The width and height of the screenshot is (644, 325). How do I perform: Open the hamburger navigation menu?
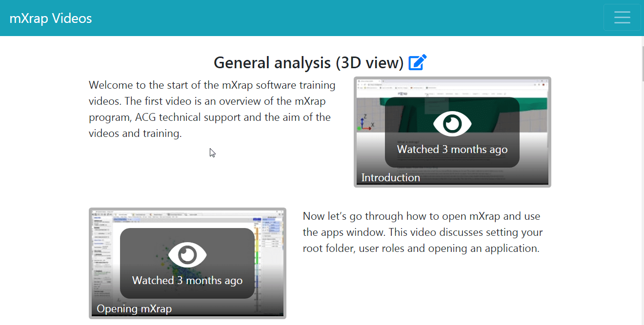click(x=622, y=18)
